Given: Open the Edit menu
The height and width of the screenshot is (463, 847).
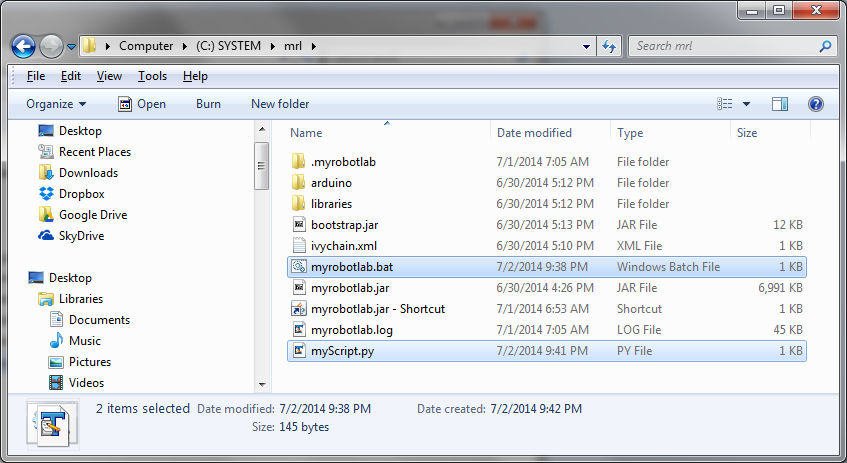Looking at the screenshot, I should click(x=71, y=76).
